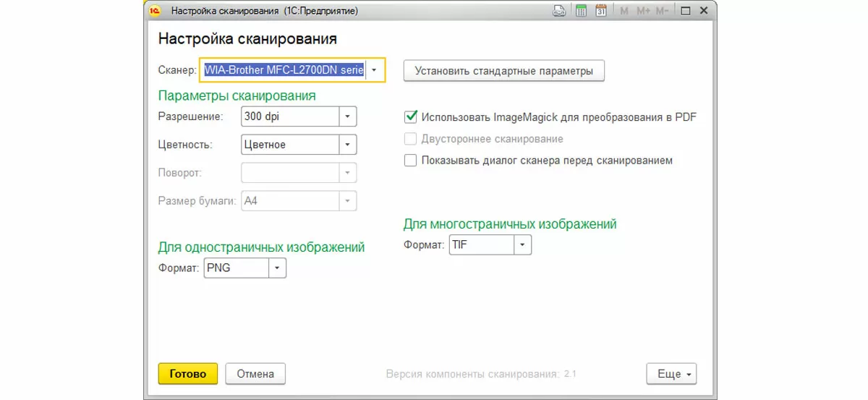
Task: Click the Отмена button
Action: click(x=255, y=374)
